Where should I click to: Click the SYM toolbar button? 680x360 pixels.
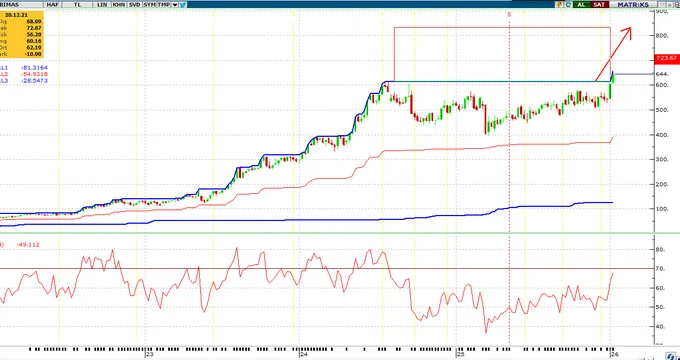149,4
